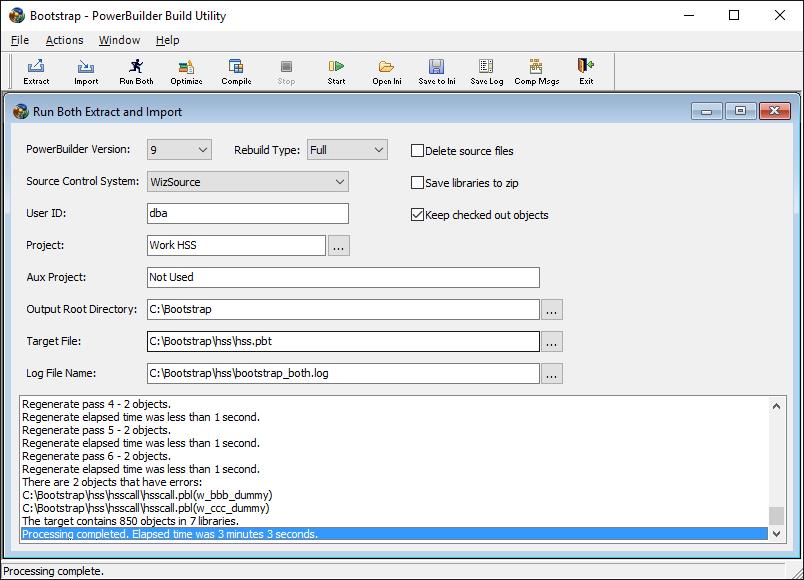
Task: Click the Aux Project input field
Action: (343, 277)
